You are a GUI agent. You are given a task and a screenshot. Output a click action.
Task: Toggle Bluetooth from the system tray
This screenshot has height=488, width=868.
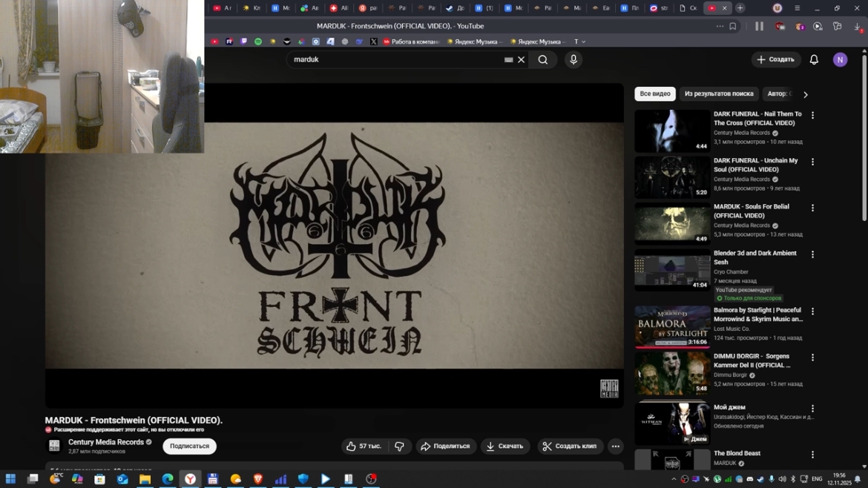pos(793,479)
